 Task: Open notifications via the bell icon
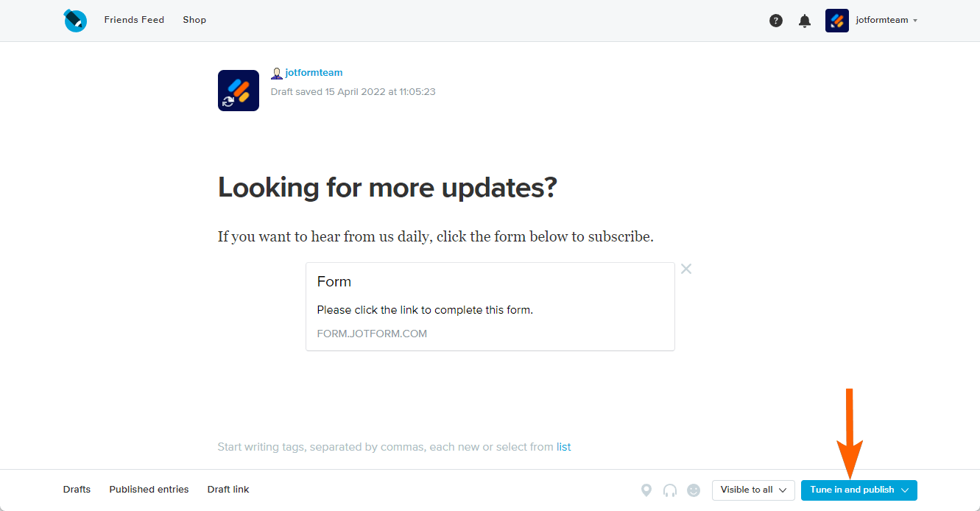[x=805, y=21]
